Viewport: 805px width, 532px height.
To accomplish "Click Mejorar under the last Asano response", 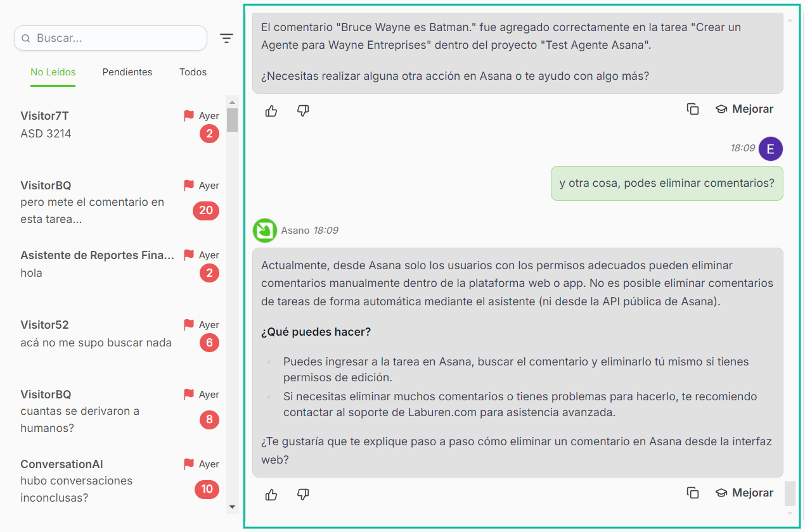I will [745, 493].
